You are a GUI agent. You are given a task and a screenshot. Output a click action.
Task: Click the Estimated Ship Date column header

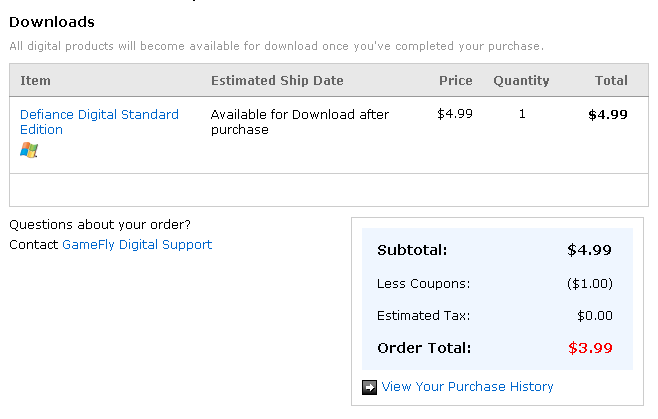277,80
